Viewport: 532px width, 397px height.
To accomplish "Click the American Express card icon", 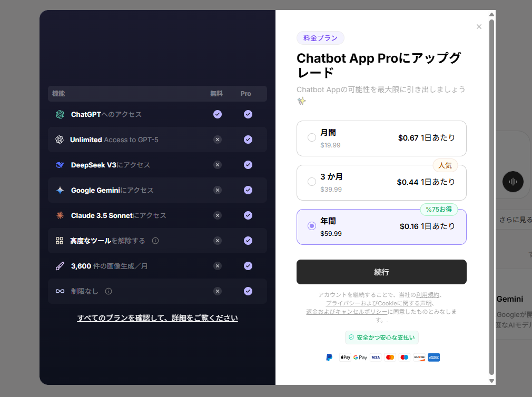I will 434,358.
